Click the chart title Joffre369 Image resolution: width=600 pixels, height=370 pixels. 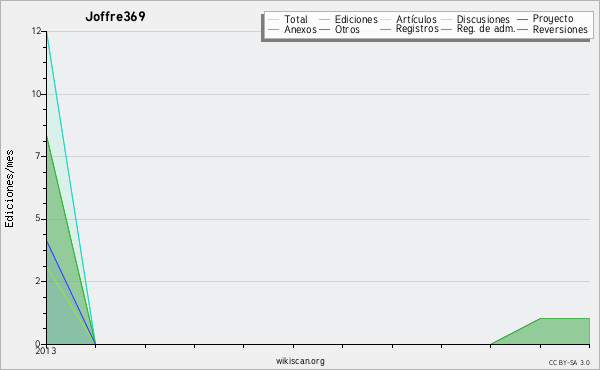[115, 17]
